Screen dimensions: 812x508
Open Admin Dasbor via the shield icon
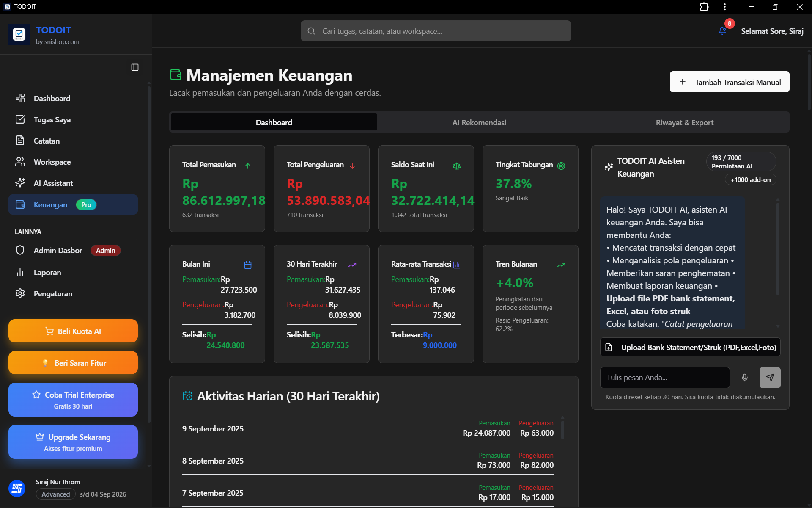20,250
